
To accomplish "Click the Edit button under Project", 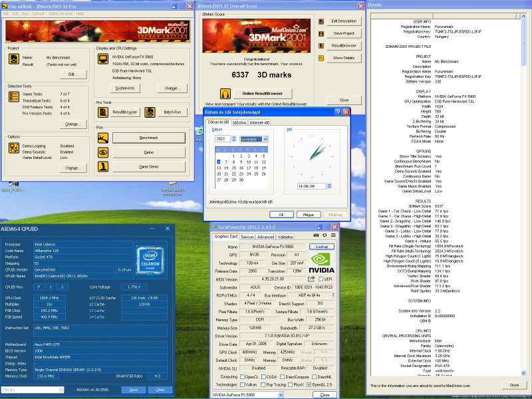I will click(73, 74).
